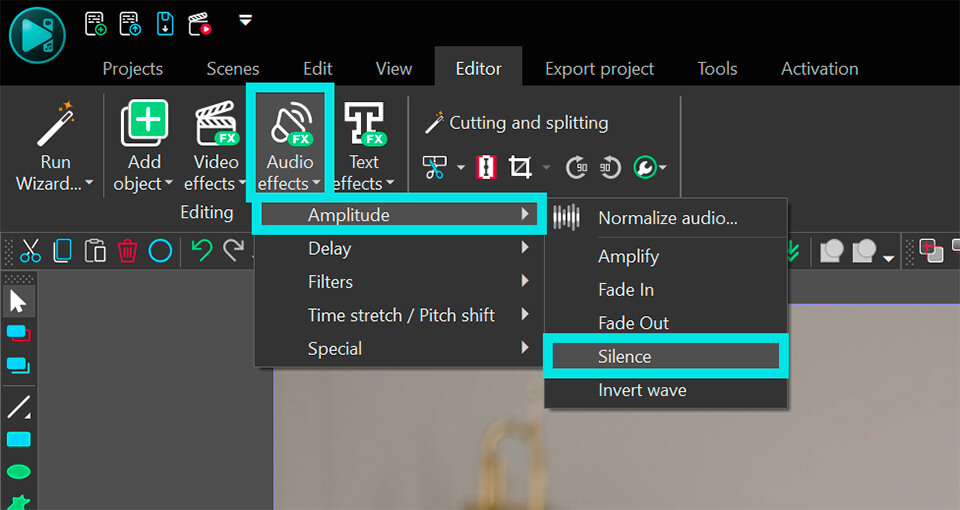960x510 pixels.
Task: Open the quick-access toolbar customize arrow
Action: 246,21
